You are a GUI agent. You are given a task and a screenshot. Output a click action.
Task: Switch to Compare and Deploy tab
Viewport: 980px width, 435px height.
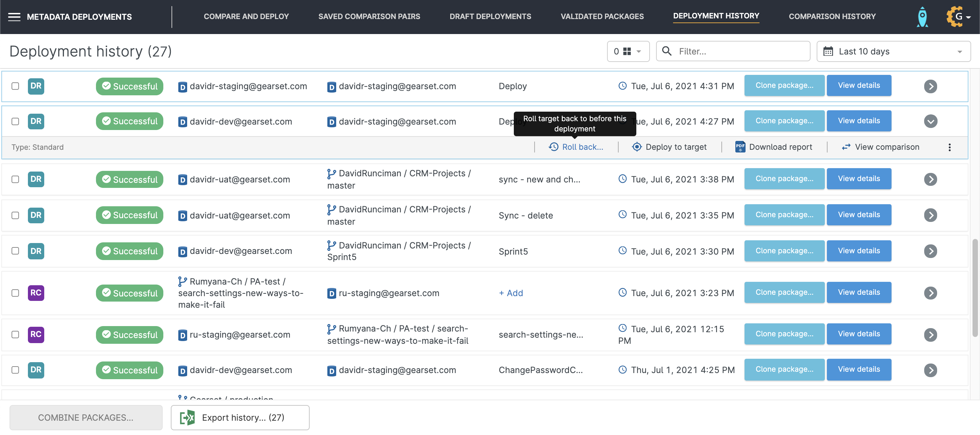pyautogui.click(x=246, y=16)
